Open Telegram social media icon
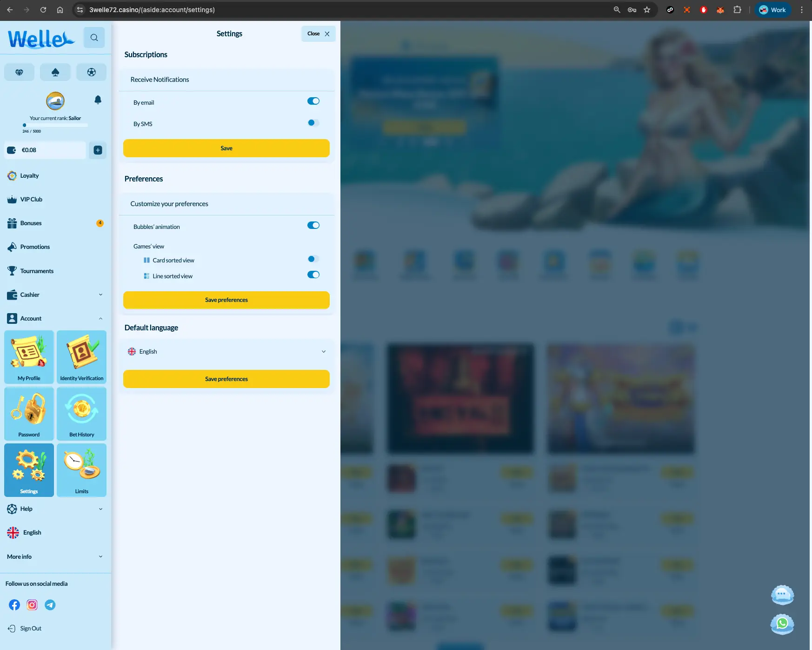The image size is (812, 650). pos(50,605)
